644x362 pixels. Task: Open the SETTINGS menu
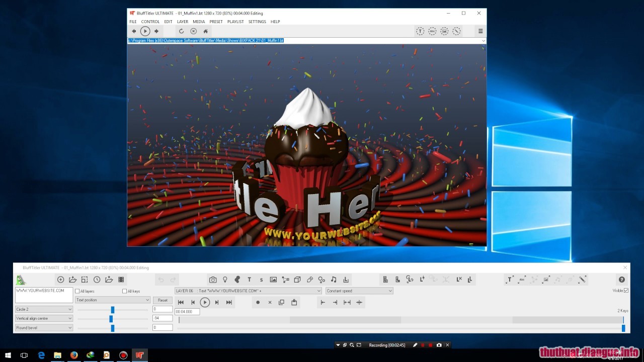tap(257, 22)
